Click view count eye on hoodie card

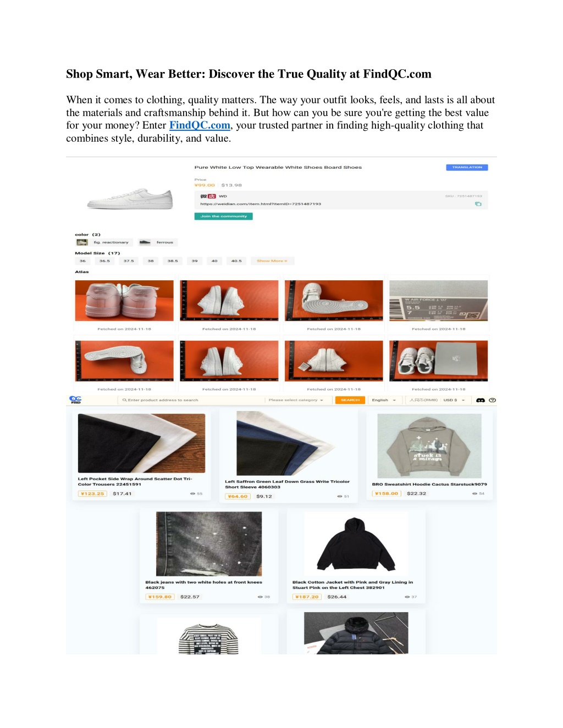[x=474, y=493]
